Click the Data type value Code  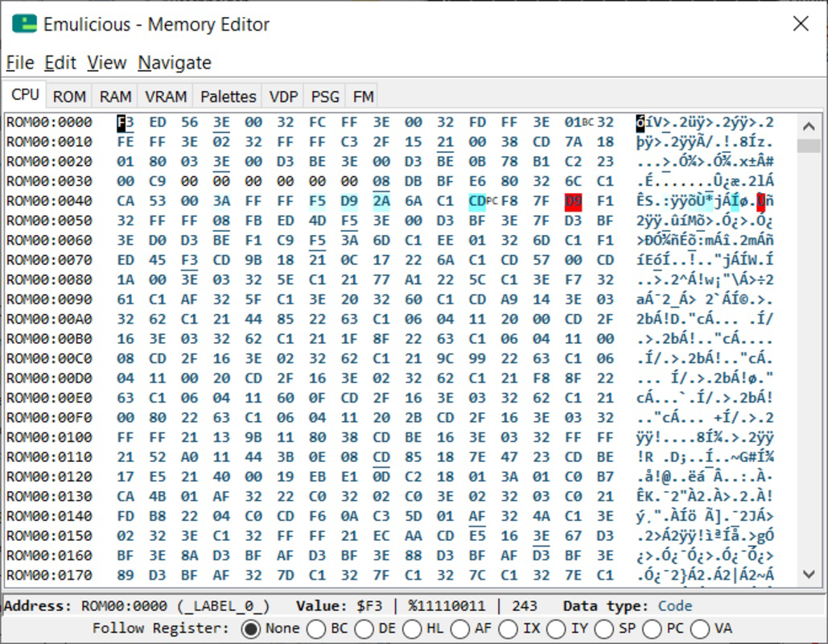pos(675,606)
